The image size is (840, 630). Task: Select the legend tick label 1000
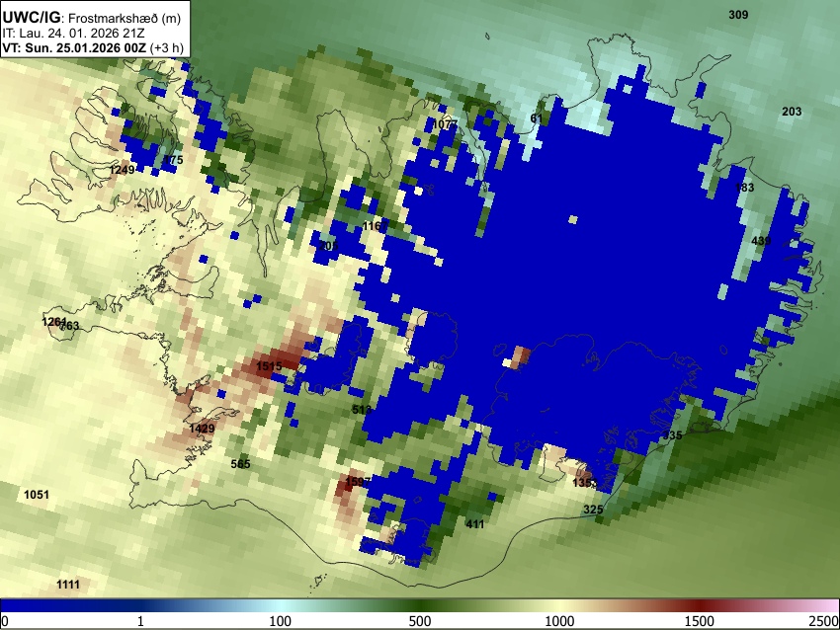coord(559,621)
